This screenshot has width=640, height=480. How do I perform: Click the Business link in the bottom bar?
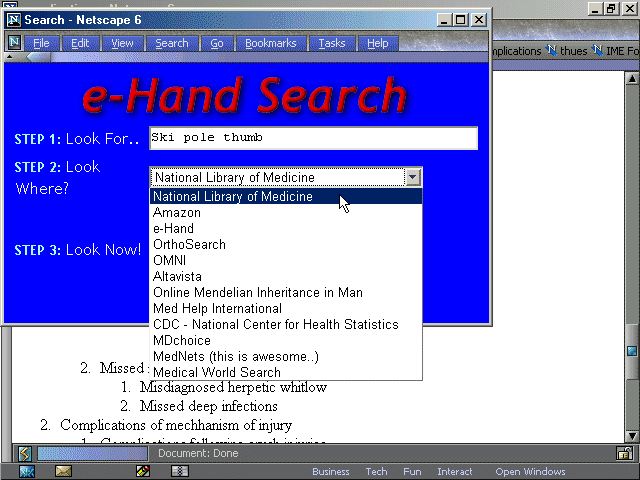(x=330, y=472)
